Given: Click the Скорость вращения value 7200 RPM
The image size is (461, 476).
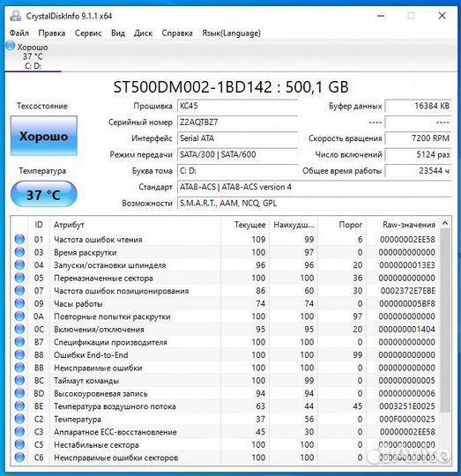Looking at the screenshot, I should [418, 138].
